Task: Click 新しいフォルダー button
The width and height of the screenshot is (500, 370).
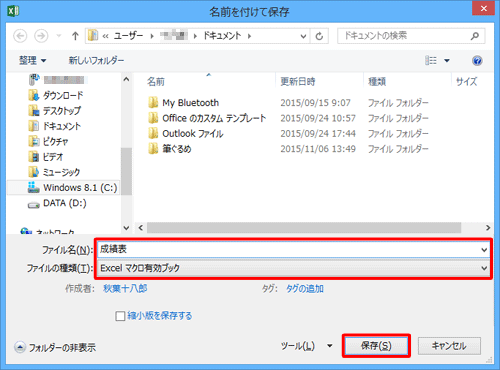Action: pyautogui.click(x=96, y=60)
